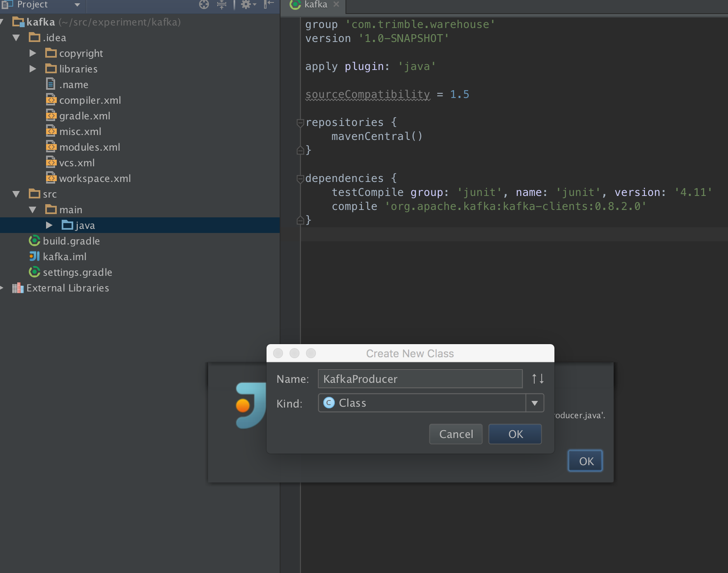The width and height of the screenshot is (728, 573).
Task: Open the Kind dropdown arrow
Action: click(535, 403)
